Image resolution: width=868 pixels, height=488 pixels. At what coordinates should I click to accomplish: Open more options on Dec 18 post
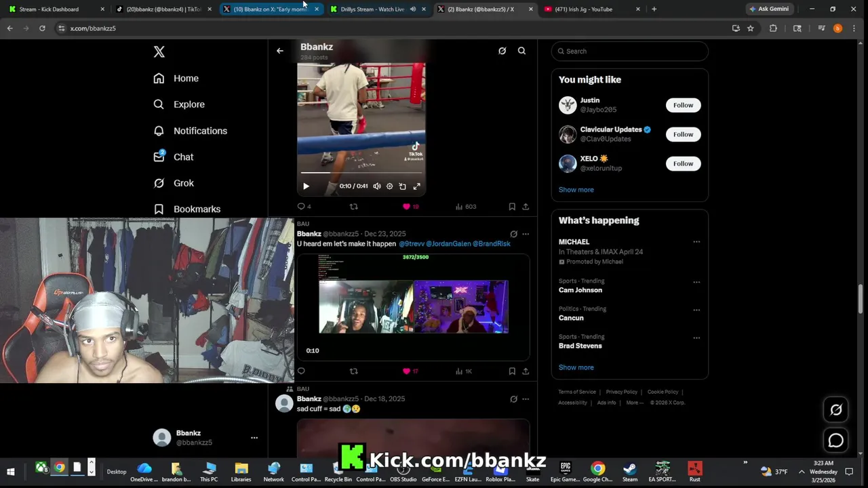(x=526, y=399)
